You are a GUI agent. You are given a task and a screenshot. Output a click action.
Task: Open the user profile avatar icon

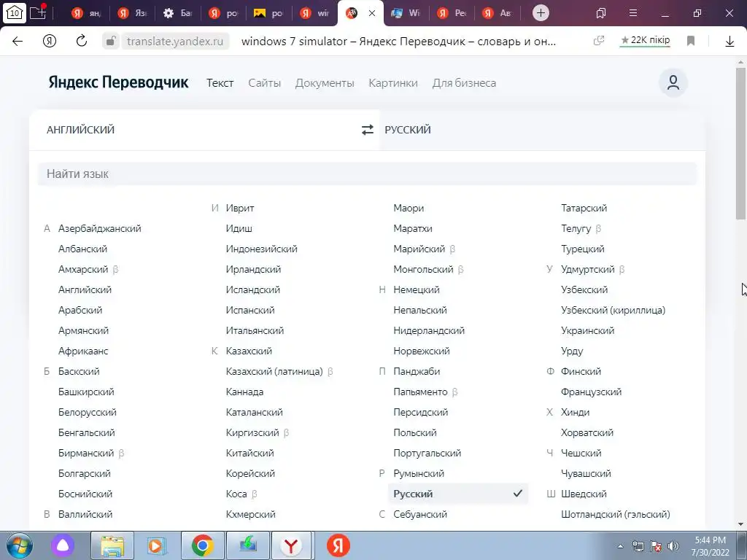tap(673, 83)
